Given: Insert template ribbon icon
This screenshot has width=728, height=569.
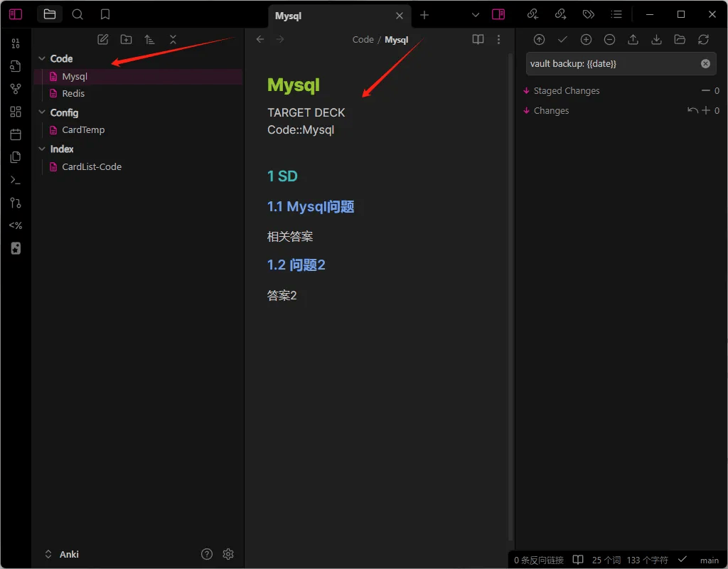Looking at the screenshot, I should [16, 157].
